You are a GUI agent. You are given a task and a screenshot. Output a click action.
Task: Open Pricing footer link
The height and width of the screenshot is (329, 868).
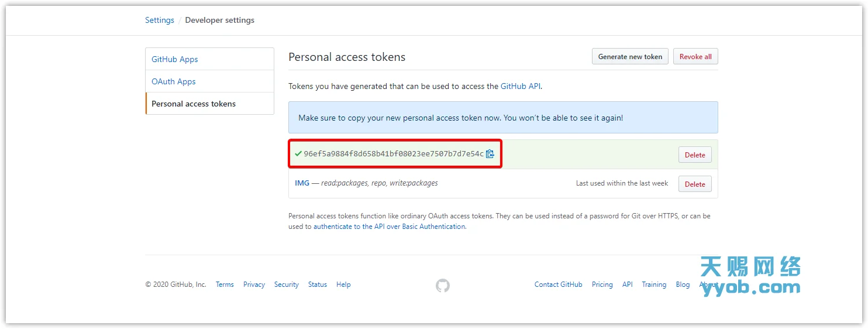tap(602, 285)
